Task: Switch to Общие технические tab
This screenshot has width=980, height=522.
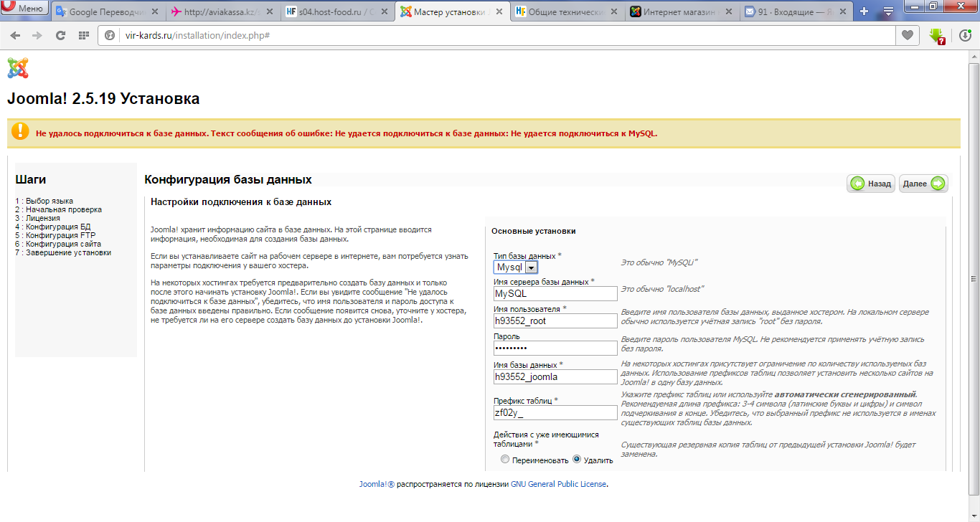Action: coord(566,11)
